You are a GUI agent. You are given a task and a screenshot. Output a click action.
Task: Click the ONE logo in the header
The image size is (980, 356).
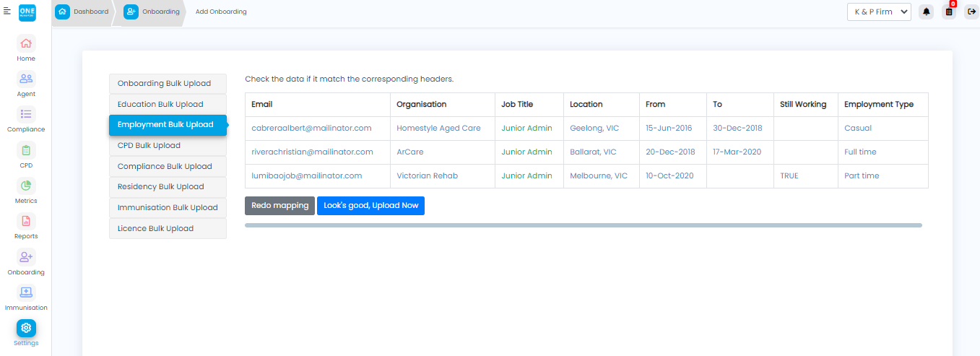pos(27,12)
